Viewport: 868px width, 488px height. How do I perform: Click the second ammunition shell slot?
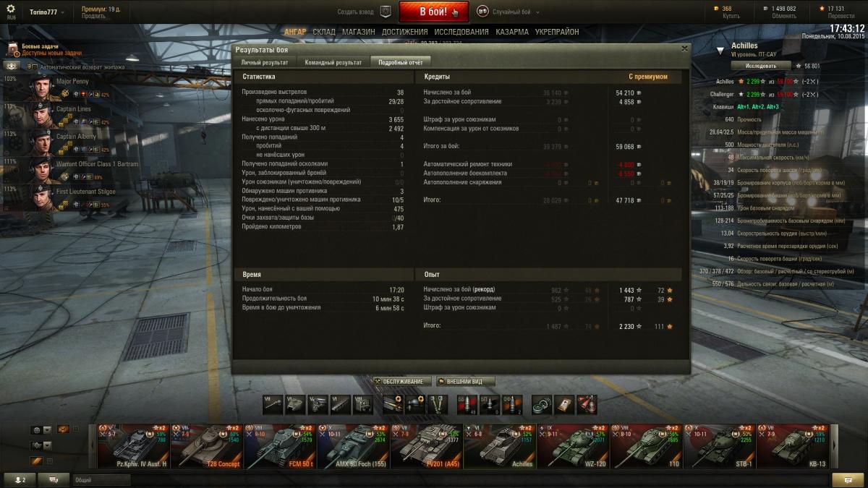[490, 405]
